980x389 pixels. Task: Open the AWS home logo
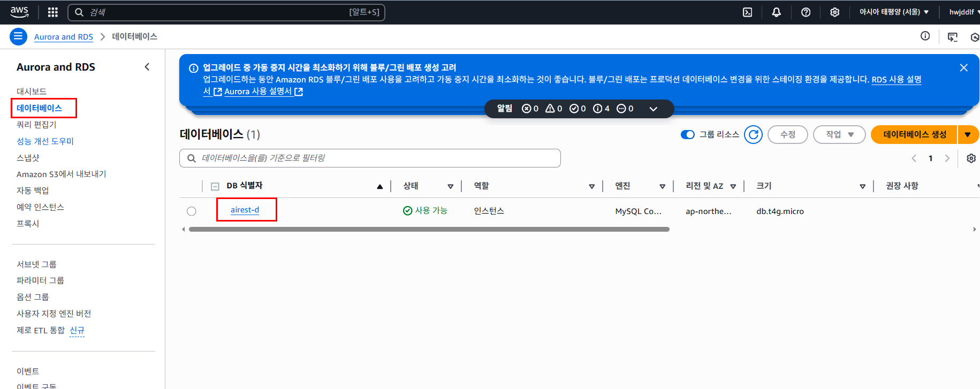(19, 12)
